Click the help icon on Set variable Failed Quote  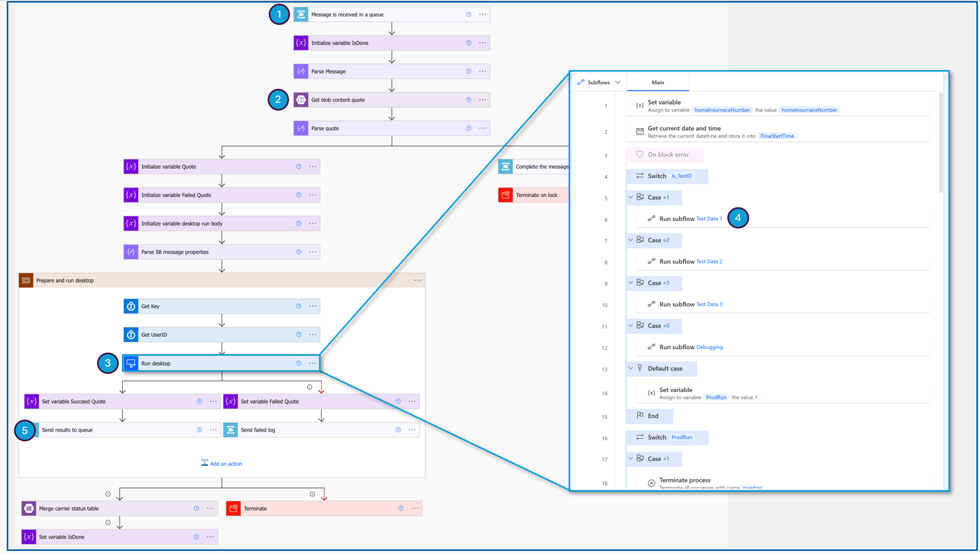(398, 401)
